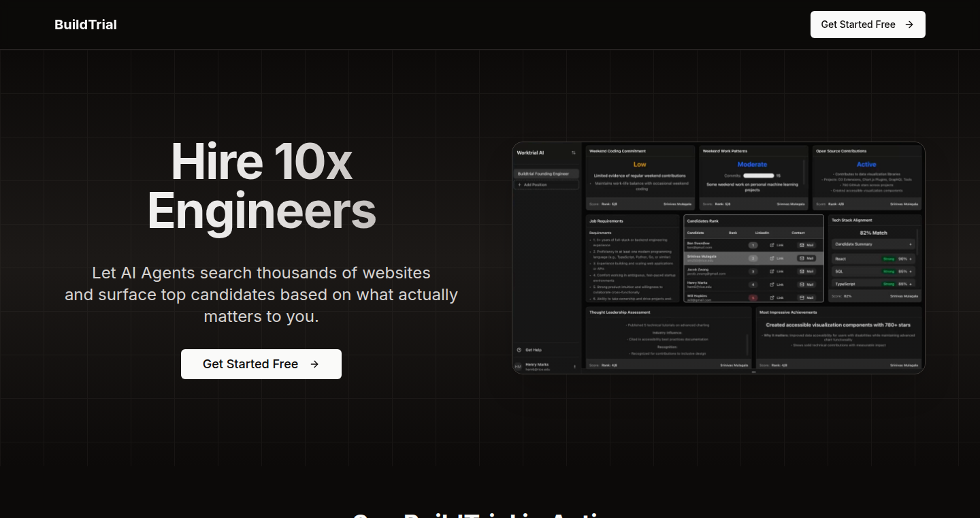Click the BuildTrial logo
The height and width of the screenshot is (518, 980).
pyautogui.click(x=86, y=25)
